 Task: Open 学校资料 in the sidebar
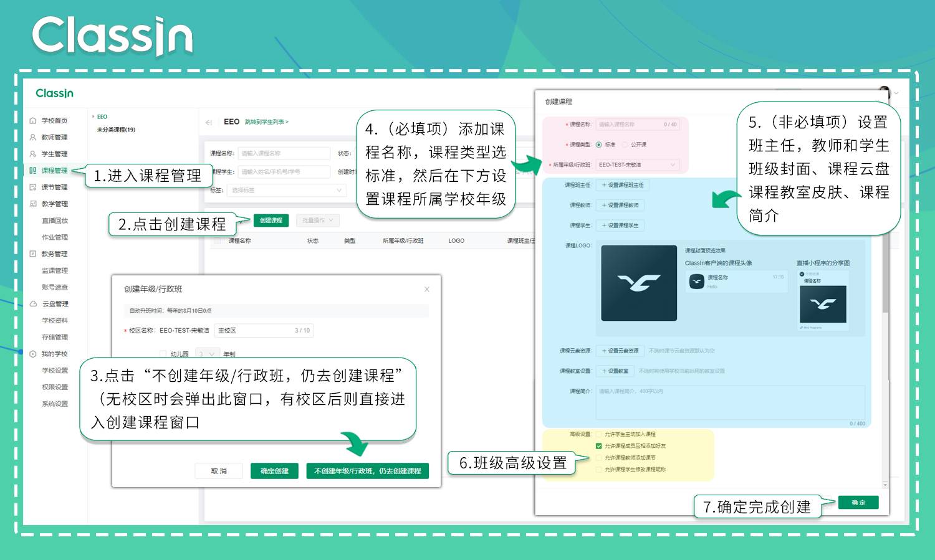click(x=55, y=321)
